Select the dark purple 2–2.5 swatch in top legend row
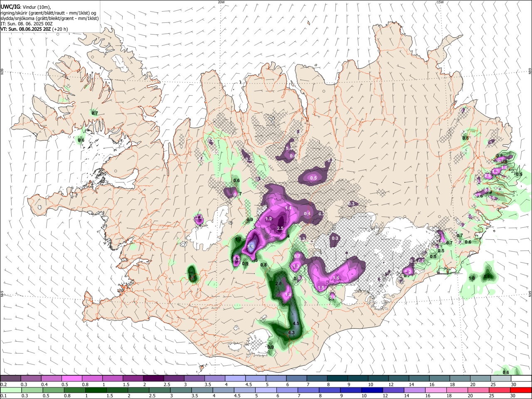The width and height of the screenshot is (532, 399). pos(153,379)
